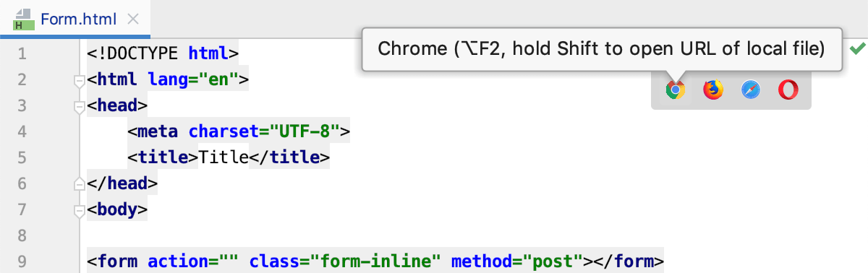Click the Title text between title tags
This screenshot has height=273, width=868.
click(x=224, y=157)
